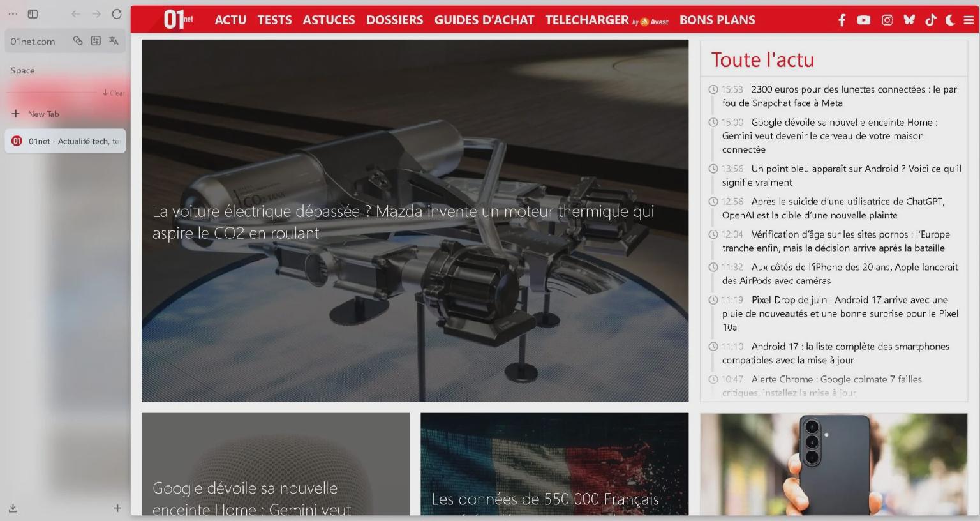This screenshot has width=980, height=521.
Task: Open a New Tab from the sidebar
Action: (x=65, y=114)
